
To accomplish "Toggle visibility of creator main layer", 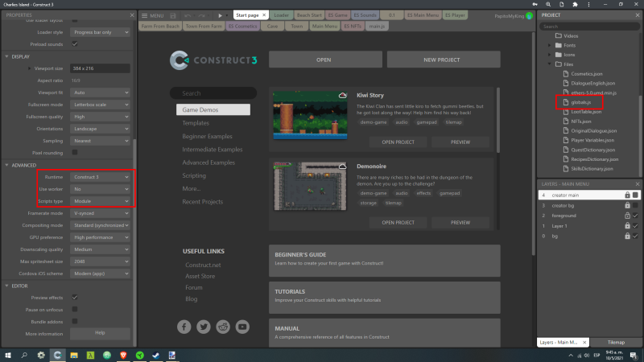I will click(x=635, y=195).
